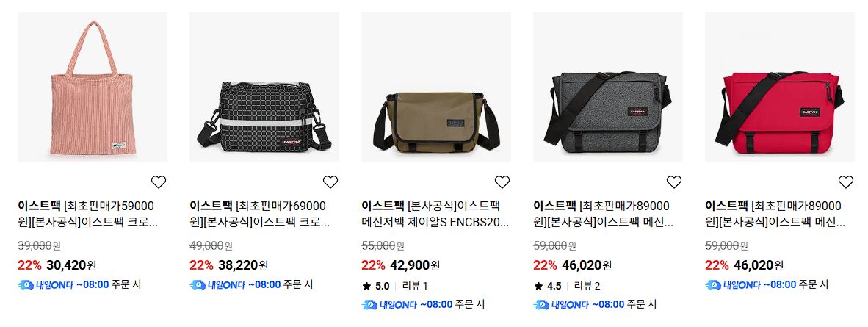Open the gray messenger bag thumbnail

608,87
